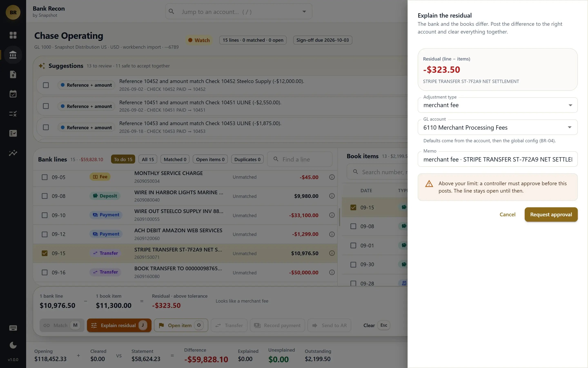The height and width of the screenshot is (368, 588).
Task: Switch to the All 15 filter
Action: click(x=148, y=159)
